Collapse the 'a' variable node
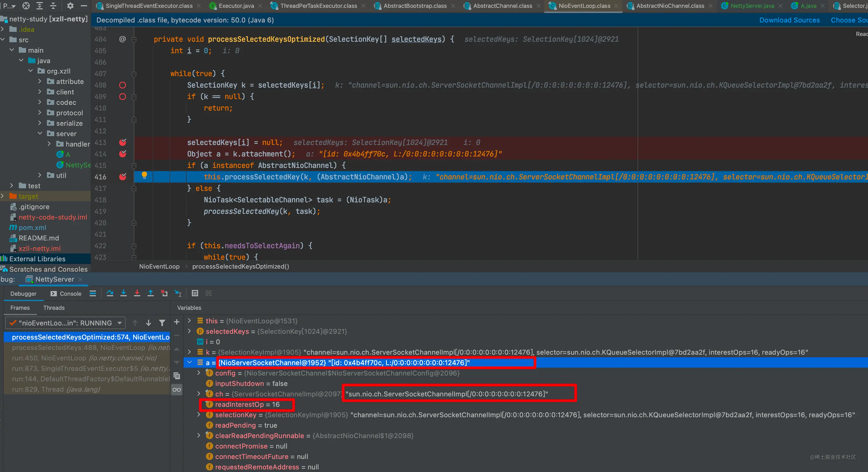Screen dimensions: 868x472 (x=189, y=362)
